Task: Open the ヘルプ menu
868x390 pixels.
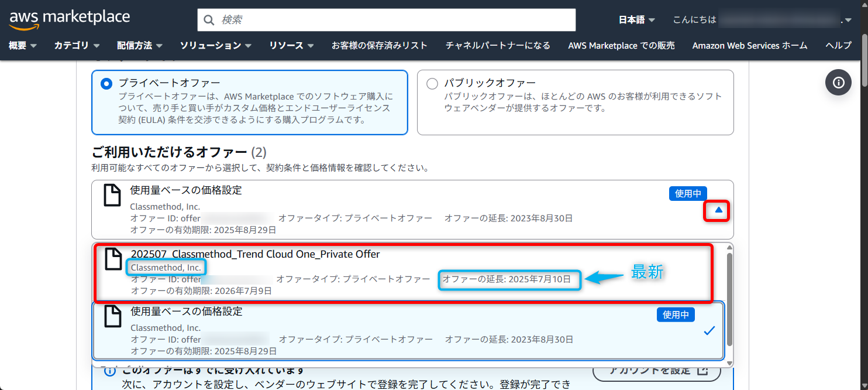Action: (x=839, y=45)
